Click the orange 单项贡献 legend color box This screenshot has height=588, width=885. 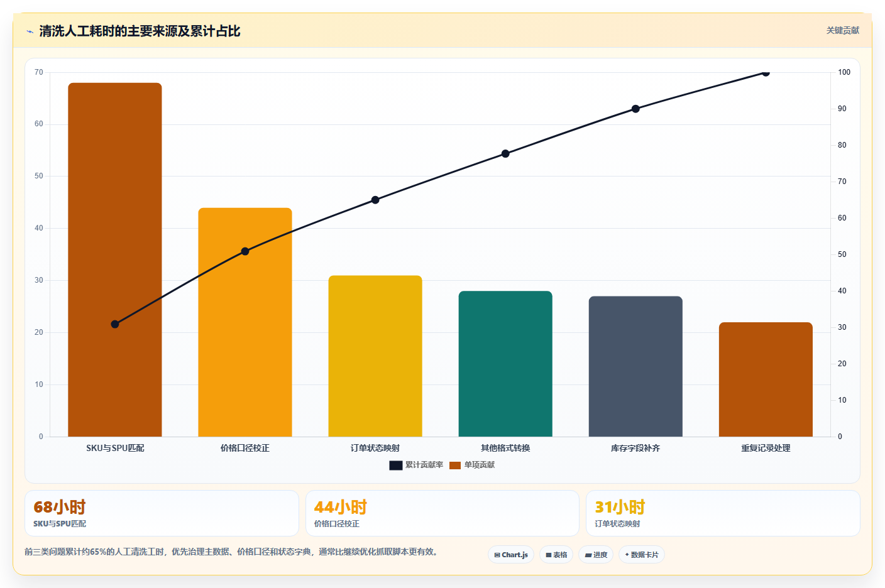455,465
